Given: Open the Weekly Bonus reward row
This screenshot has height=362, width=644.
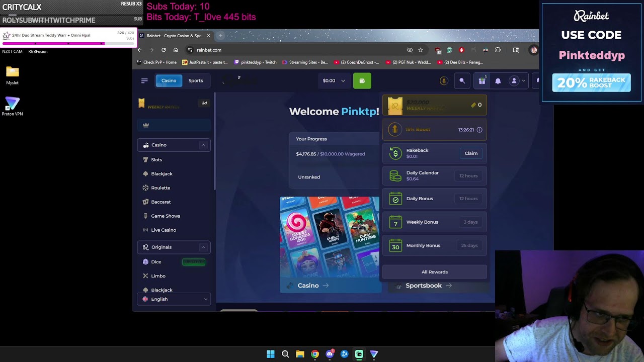Looking at the screenshot, I should tap(435, 222).
